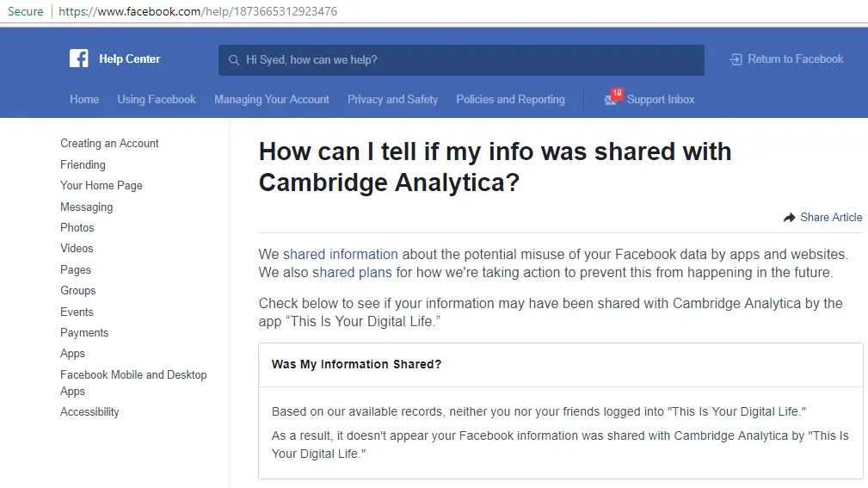The image size is (868, 488).
Task: Select Photos in the sidebar
Action: (x=77, y=228)
